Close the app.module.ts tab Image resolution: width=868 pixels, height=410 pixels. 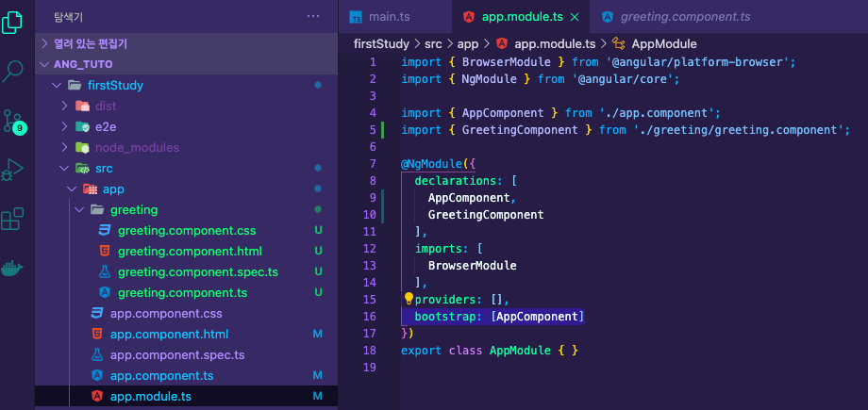pyautogui.click(x=575, y=17)
